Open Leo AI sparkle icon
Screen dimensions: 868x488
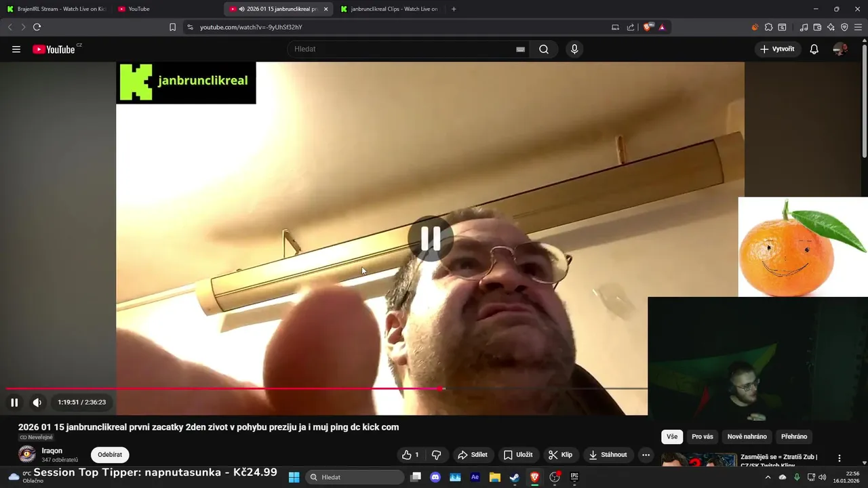click(x=831, y=27)
